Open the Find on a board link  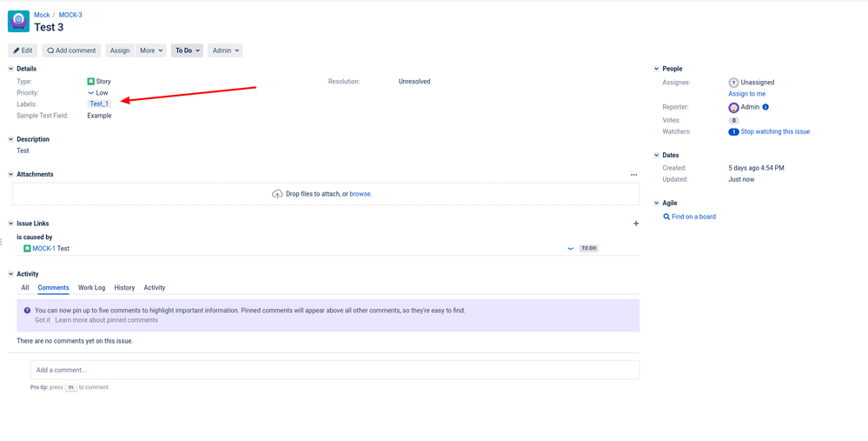pyautogui.click(x=693, y=217)
